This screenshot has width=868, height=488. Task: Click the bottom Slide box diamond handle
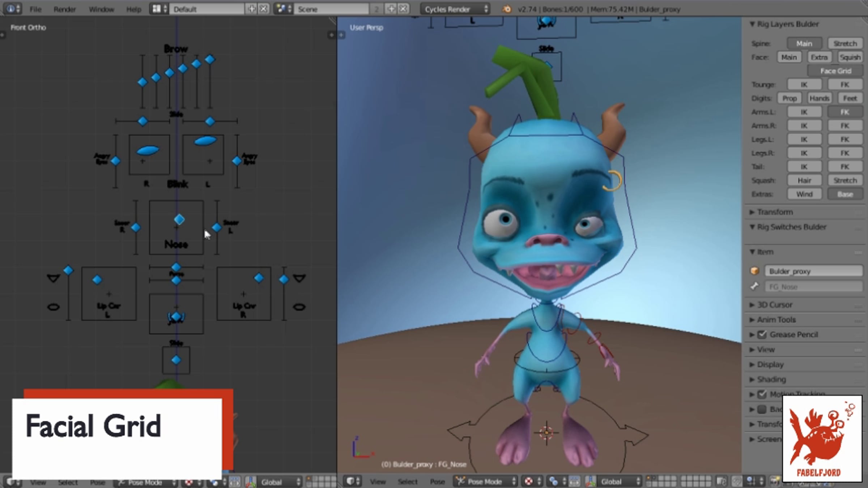coord(176,360)
